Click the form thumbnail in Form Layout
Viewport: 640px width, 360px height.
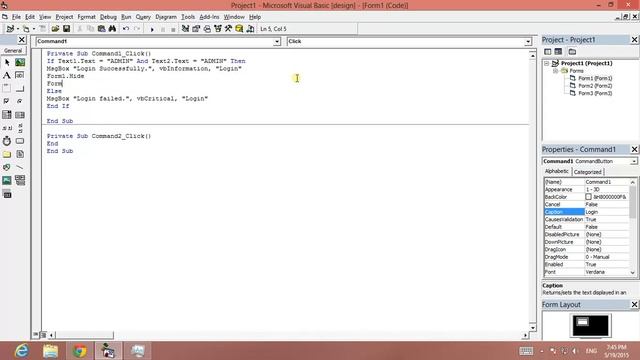[x=582, y=322]
